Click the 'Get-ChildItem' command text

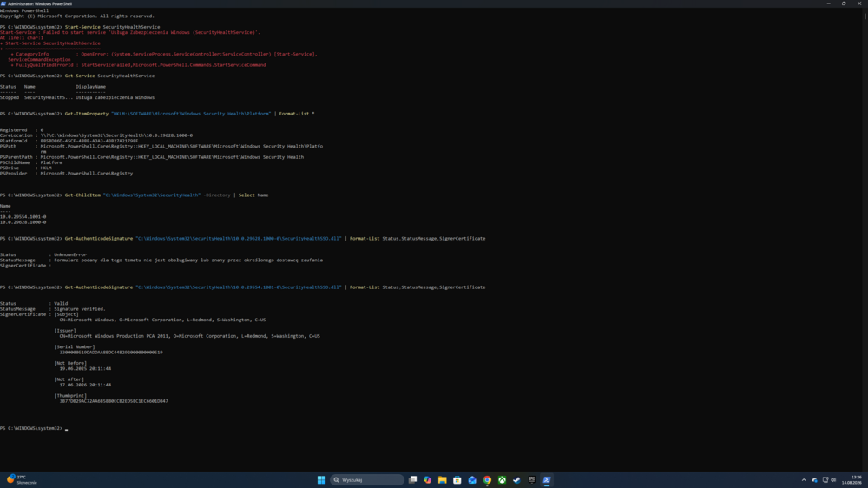(x=82, y=195)
